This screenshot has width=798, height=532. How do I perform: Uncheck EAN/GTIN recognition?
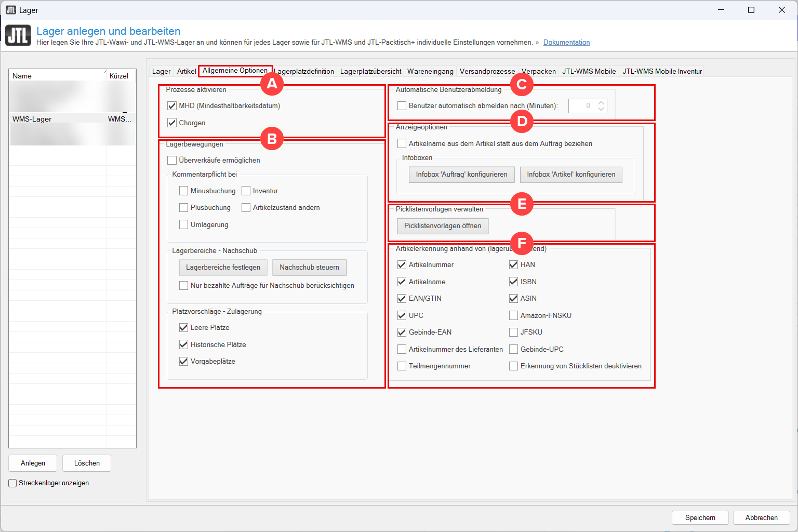402,299
